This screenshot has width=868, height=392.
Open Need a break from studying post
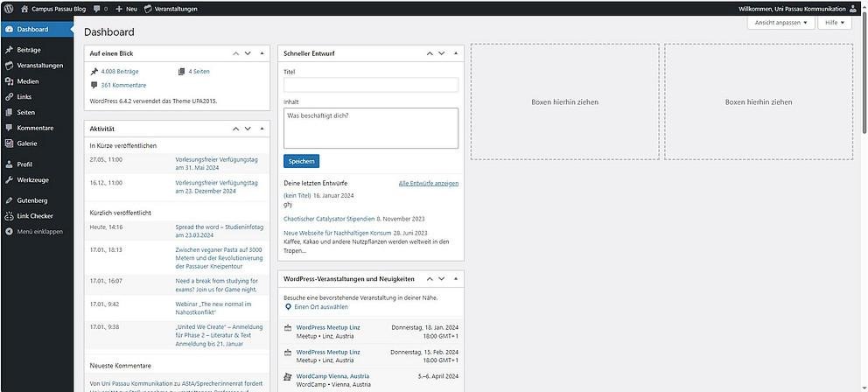coord(216,284)
